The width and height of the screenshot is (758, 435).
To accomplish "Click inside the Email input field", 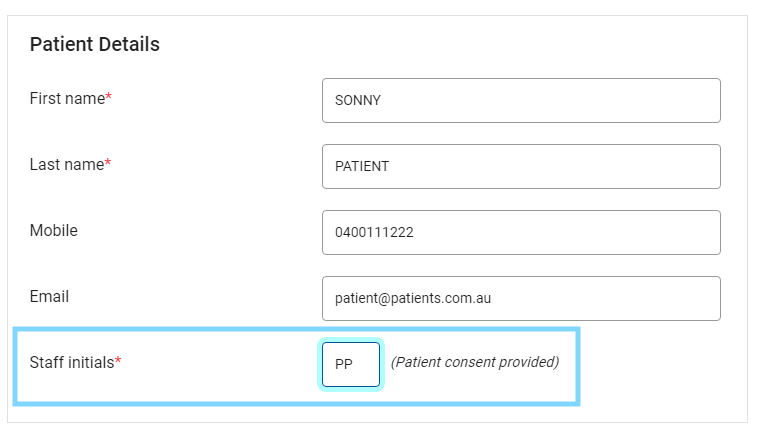I will pos(521,298).
